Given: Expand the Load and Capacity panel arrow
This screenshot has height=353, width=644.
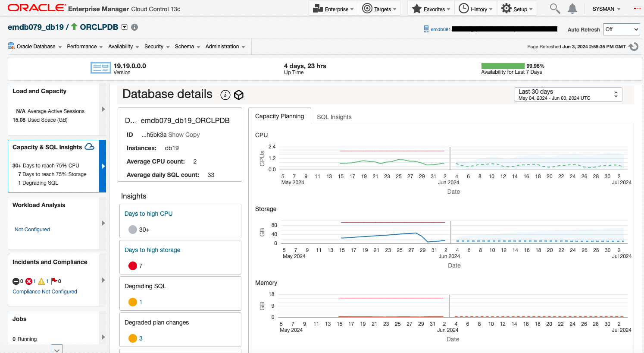Looking at the screenshot, I should (103, 109).
